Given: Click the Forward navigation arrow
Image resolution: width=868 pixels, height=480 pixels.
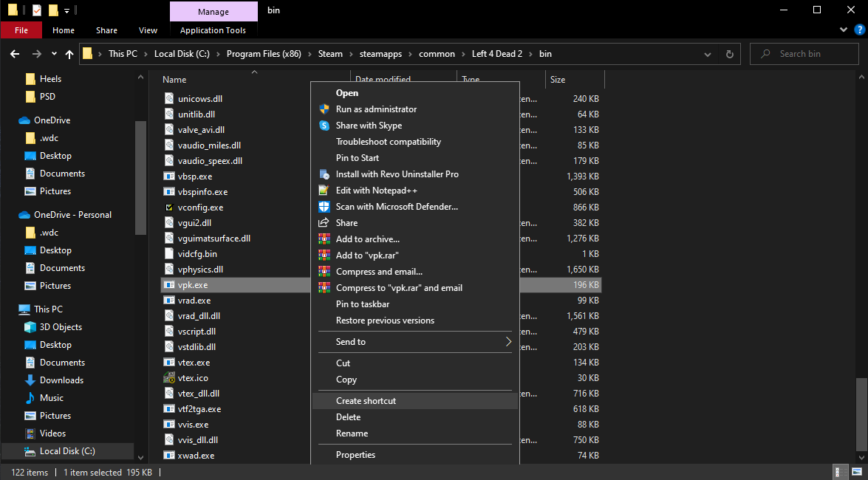Looking at the screenshot, I should [36, 54].
